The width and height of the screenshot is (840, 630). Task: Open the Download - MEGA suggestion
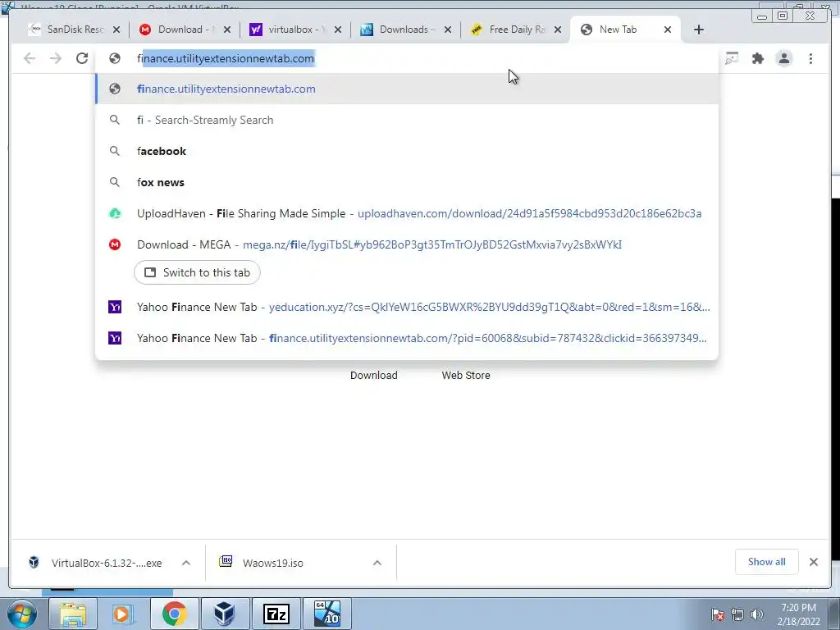[x=407, y=244]
